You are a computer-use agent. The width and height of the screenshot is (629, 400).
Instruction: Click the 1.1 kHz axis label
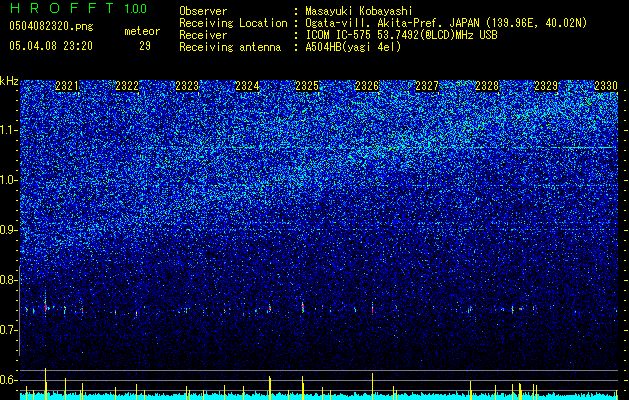pos(9,130)
